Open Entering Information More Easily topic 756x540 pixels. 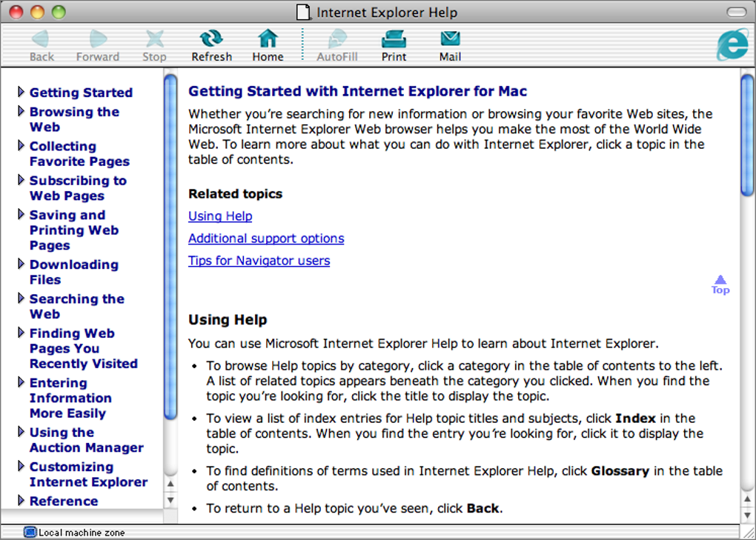click(x=70, y=398)
